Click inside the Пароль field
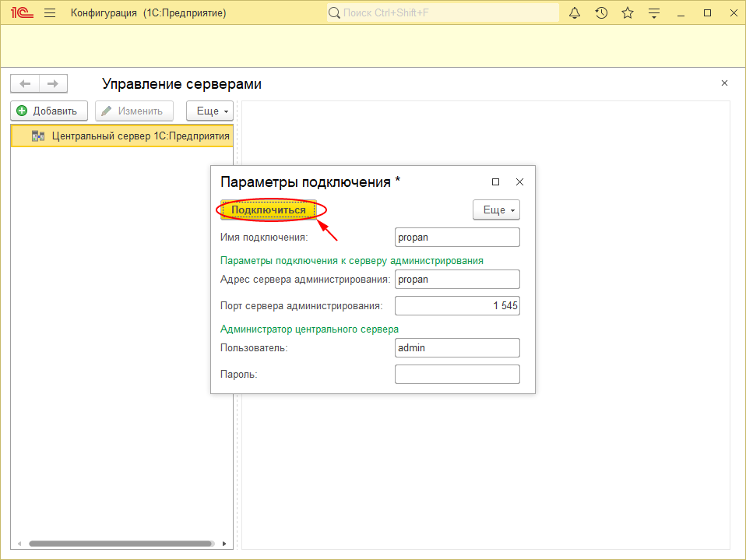This screenshot has height=560, width=746. (x=457, y=374)
